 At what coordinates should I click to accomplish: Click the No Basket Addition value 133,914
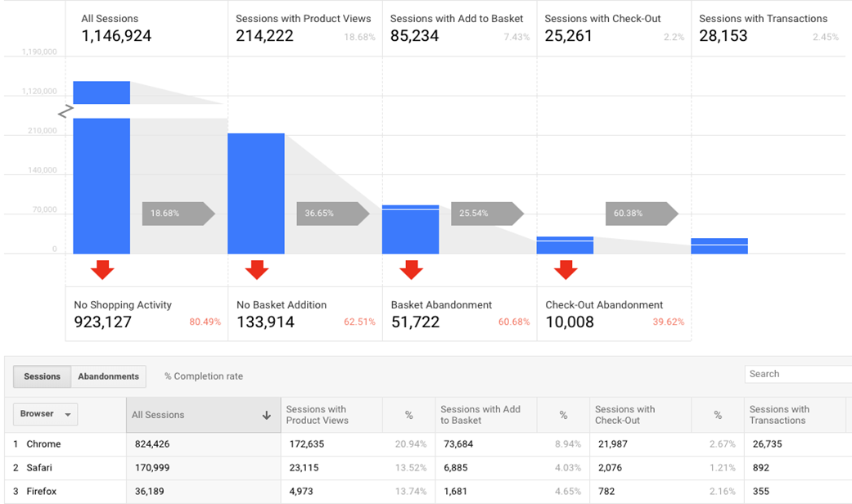[x=265, y=322]
